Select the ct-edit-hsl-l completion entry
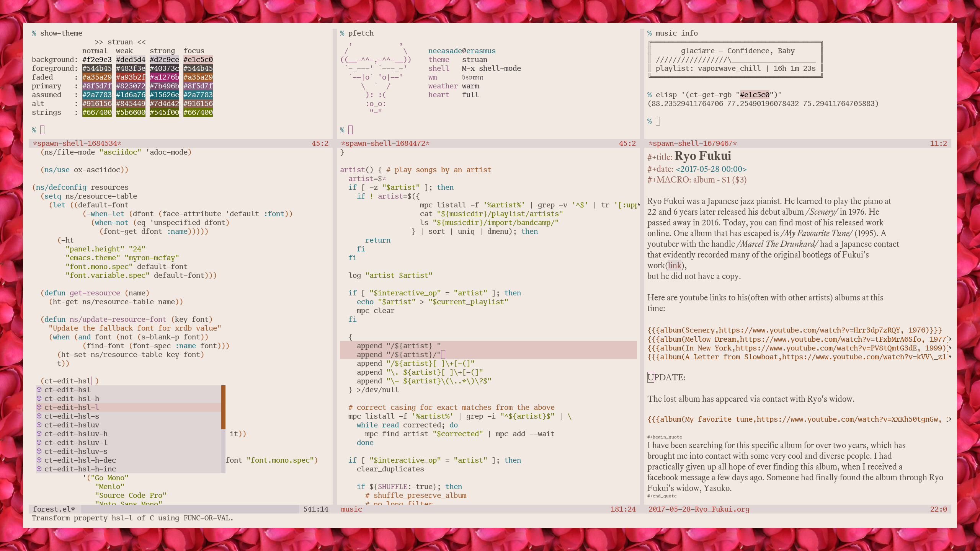 [72, 407]
